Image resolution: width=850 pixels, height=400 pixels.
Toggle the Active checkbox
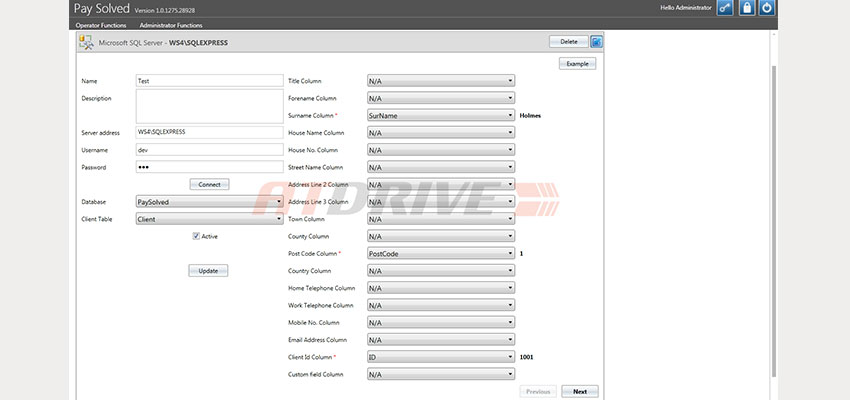[x=196, y=236]
